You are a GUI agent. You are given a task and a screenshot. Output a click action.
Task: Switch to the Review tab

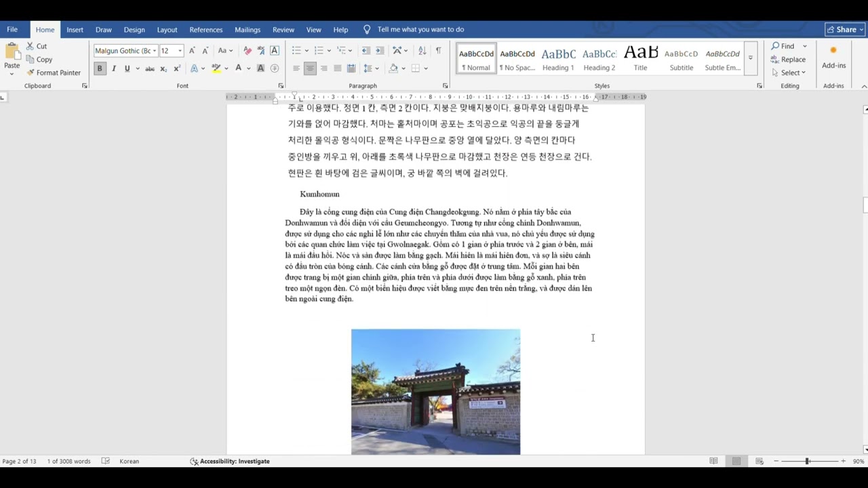click(283, 30)
